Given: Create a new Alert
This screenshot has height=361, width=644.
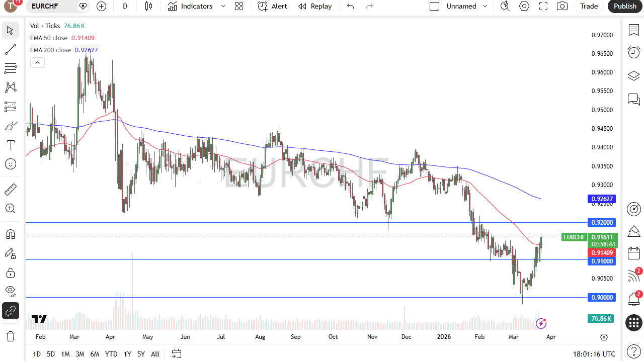Looking at the screenshot, I should tap(272, 6).
